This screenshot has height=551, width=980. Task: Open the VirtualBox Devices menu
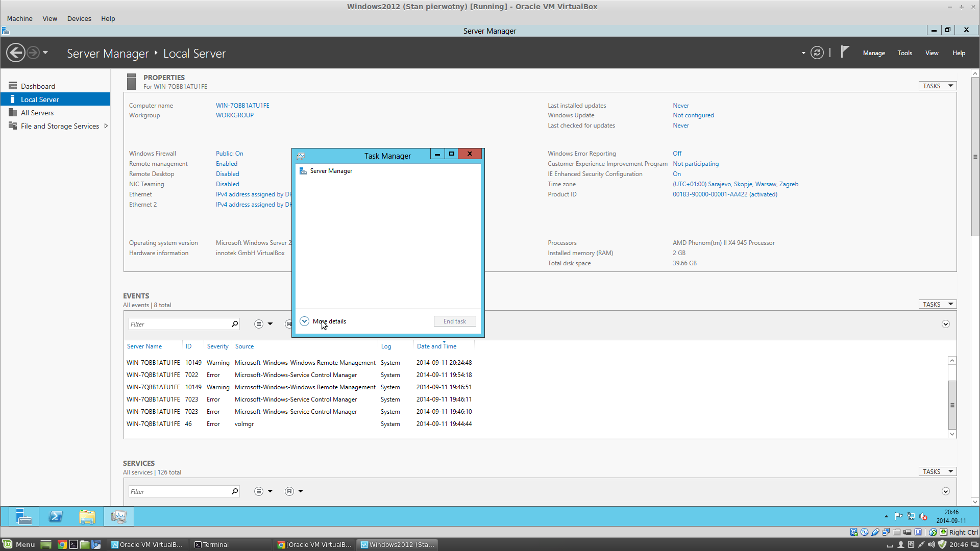point(79,18)
